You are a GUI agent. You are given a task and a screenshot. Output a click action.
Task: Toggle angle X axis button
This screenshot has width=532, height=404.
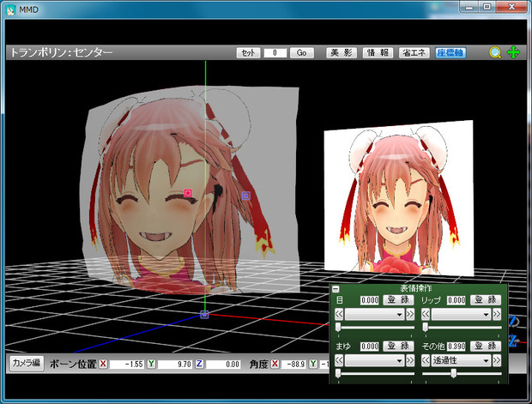point(275,364)
